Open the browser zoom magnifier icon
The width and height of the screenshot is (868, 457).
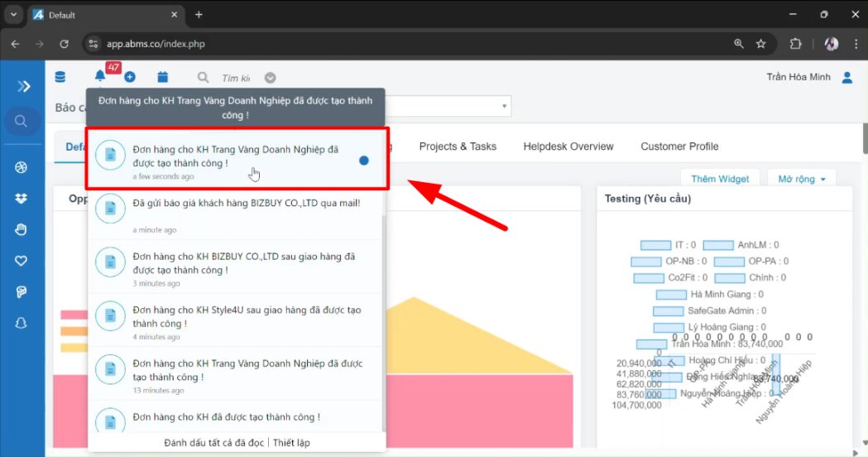click(x=738, y=44)
